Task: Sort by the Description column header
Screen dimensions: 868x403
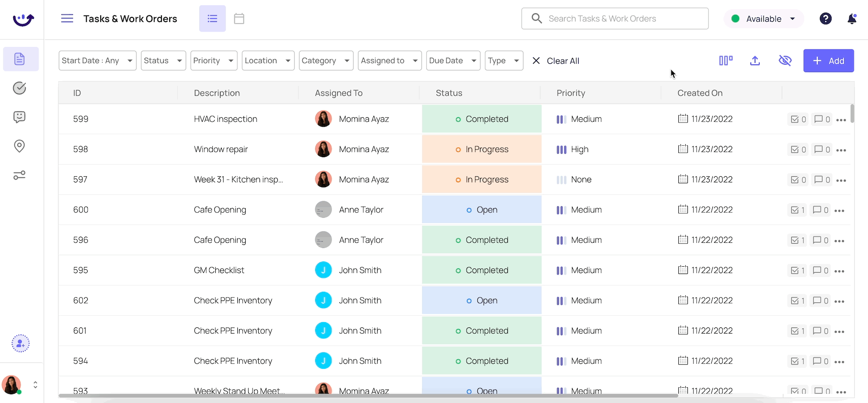Action: coord(217,93)
